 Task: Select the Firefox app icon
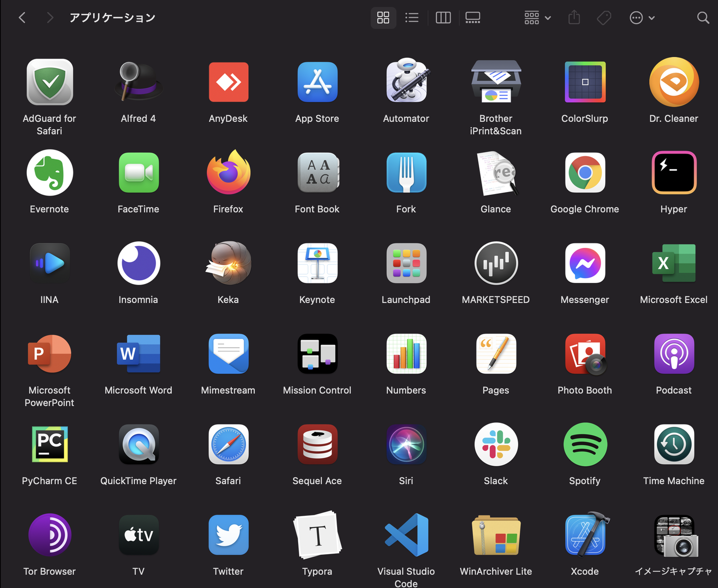click(x=228, y=173)
